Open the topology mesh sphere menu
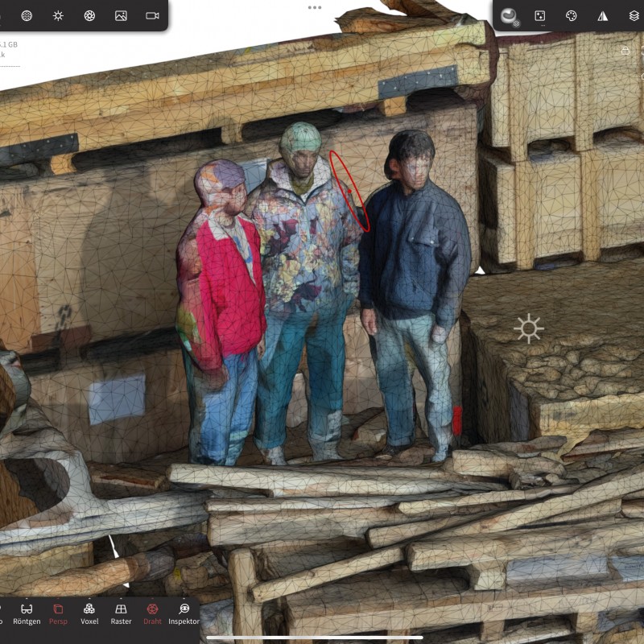 pos(27,15)
